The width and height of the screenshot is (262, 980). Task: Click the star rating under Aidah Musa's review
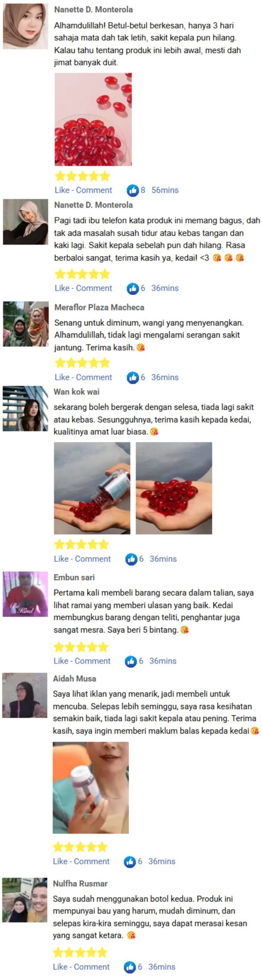pos(80,847)
